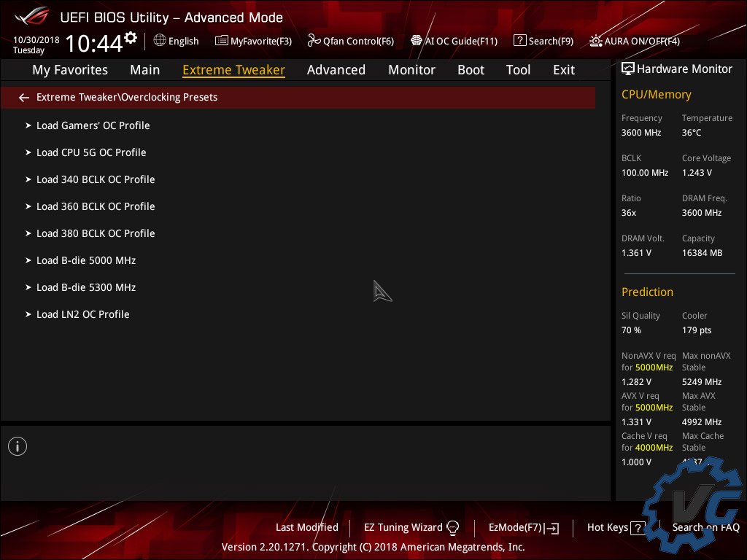
Task: Expand arrow beside Load LN2 OC Profile
Action: [28, 315]
